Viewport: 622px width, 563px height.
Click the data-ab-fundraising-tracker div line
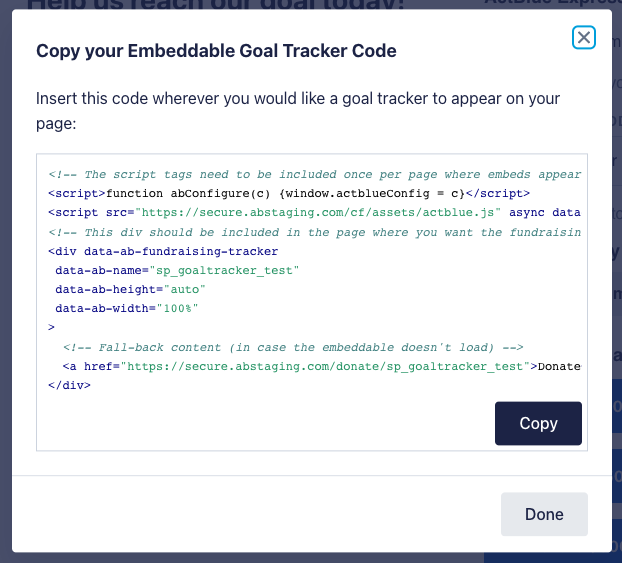click(163, 251)
